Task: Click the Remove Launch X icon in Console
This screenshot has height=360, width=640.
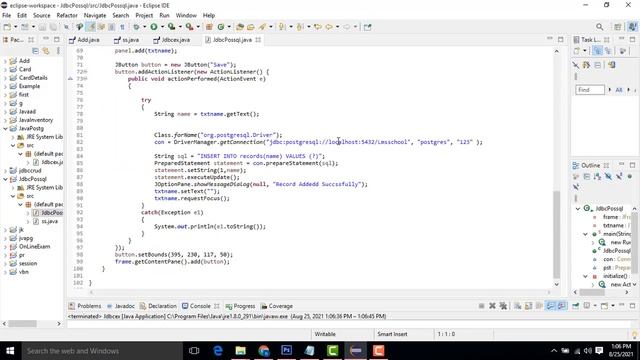Action: point(492,306)
